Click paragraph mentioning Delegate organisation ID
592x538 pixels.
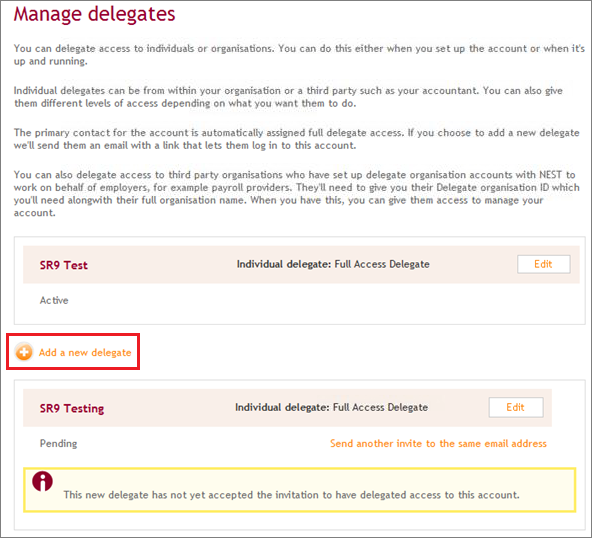297,194
